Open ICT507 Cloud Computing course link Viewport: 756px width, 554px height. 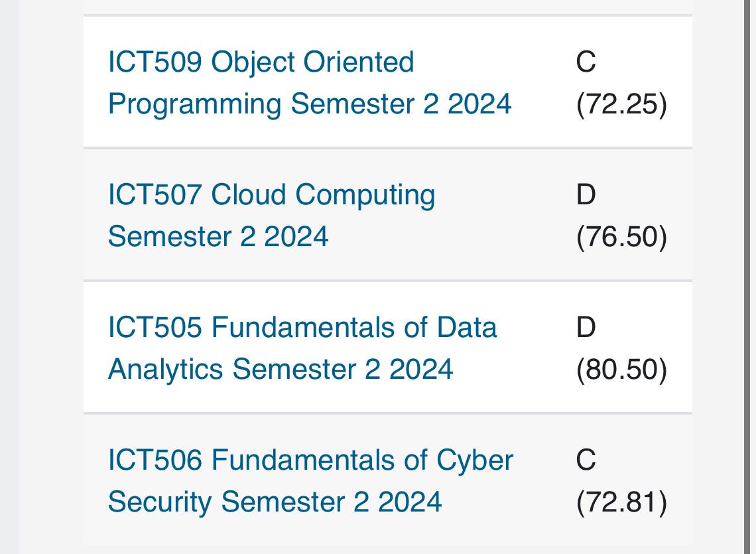[x=271, y=215]
